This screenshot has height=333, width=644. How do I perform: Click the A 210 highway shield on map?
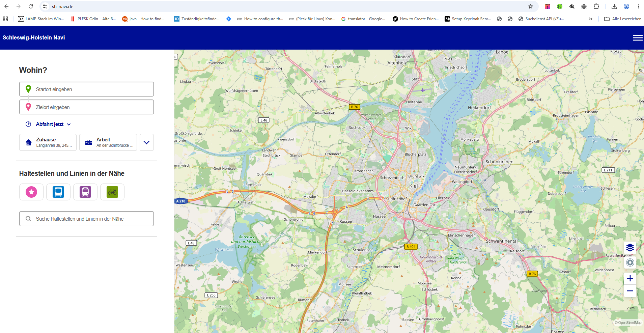181,201
